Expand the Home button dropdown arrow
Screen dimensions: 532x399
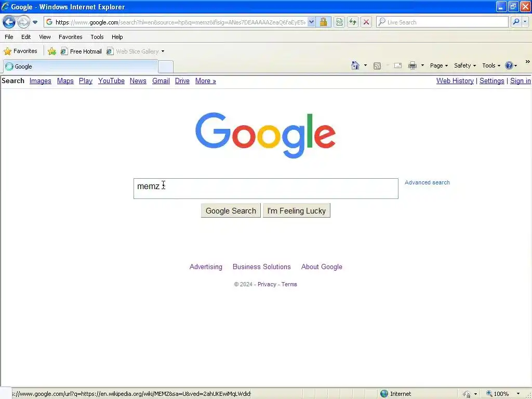(x=365, y=65)
